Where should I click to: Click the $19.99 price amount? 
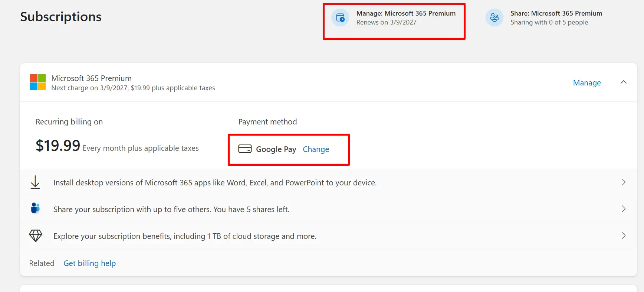(58, 145)
